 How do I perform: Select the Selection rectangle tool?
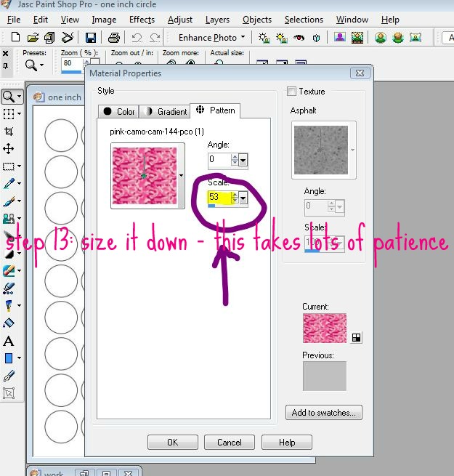(9, 166)
